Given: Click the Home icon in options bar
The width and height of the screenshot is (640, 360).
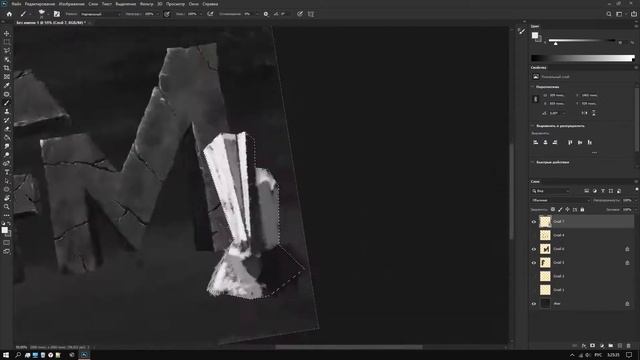Looking at the screenshot, I should point(9,14).
